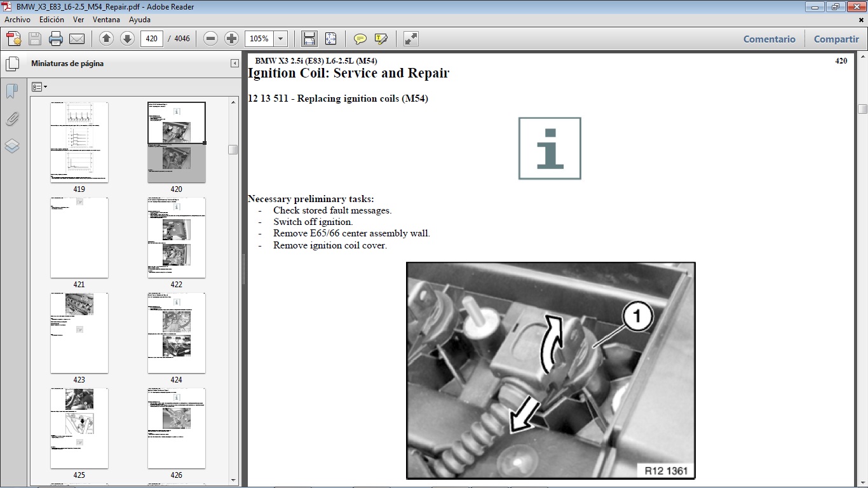Open the Compartir panel
Screen dimensions: 868x488
pyautogui.click(x=836, y=39)
